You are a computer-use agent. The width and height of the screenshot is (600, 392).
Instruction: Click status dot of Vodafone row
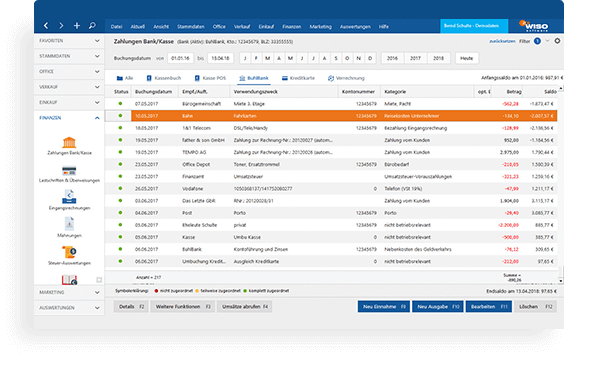pos(121,188)
